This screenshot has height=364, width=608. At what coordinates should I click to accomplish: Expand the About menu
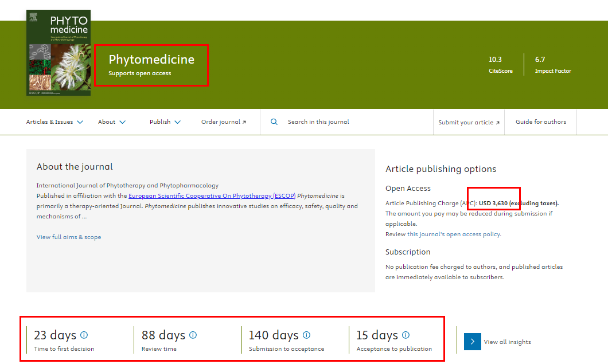pos(112,122)
